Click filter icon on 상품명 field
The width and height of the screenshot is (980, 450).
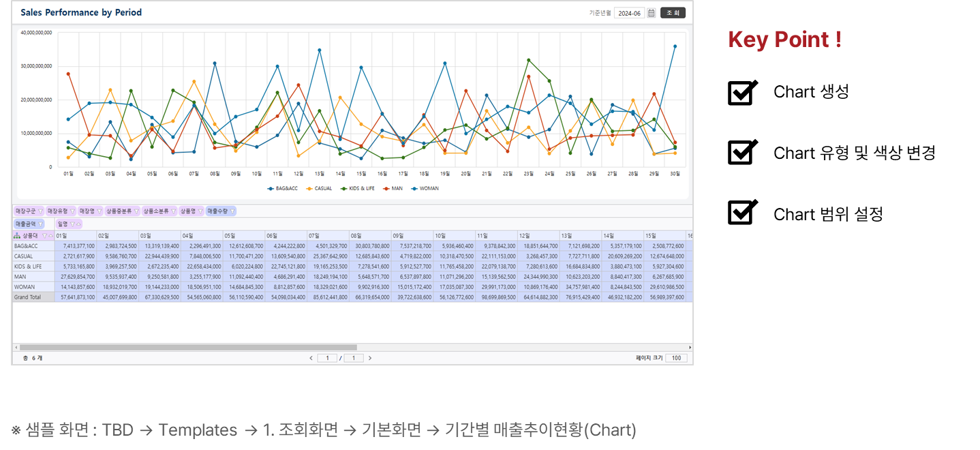(x=200, y=211)
